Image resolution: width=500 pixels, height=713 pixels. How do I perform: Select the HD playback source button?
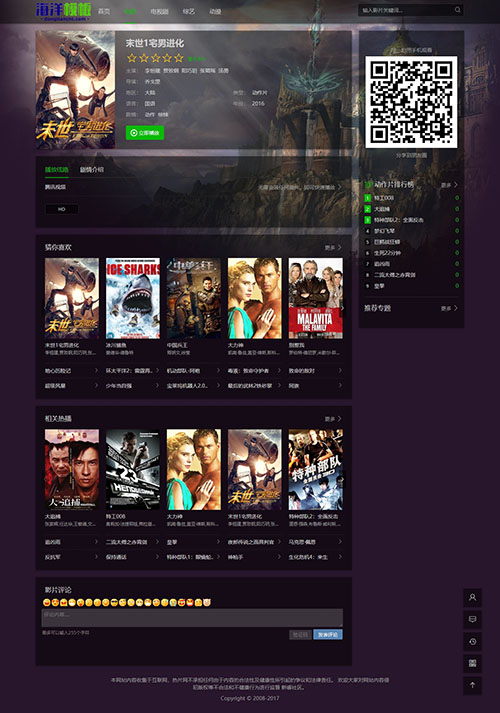61,209
